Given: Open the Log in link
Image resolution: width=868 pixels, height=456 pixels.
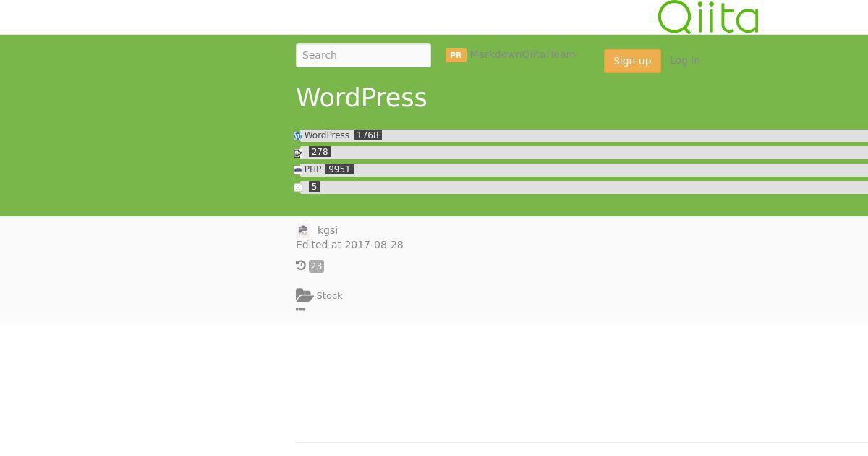Looking at the screenshot, I should pos(684,60).
